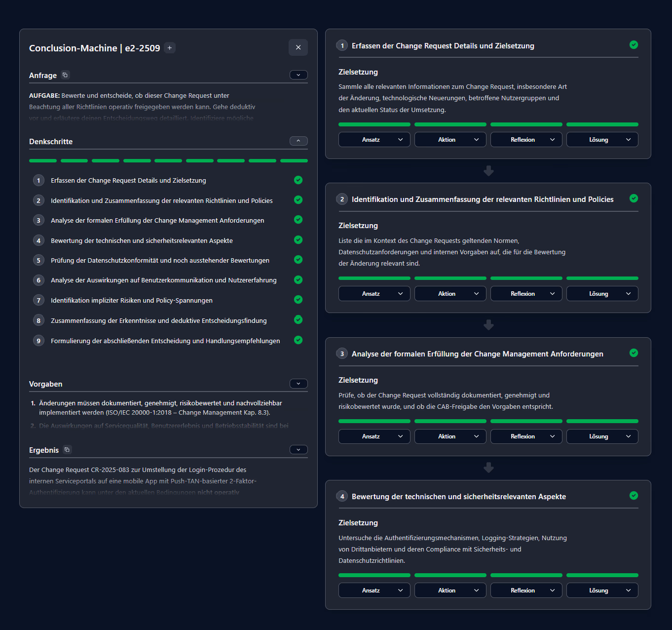Open Lösung dropdown in step 4 card
The width and height of the screenshot is (672, 630).
pos(602,591)
